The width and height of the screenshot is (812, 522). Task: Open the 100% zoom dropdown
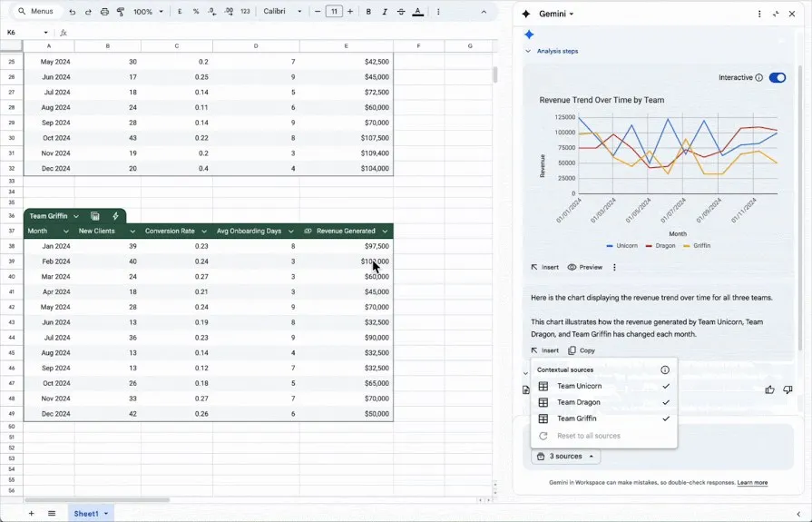coord(149,12)
